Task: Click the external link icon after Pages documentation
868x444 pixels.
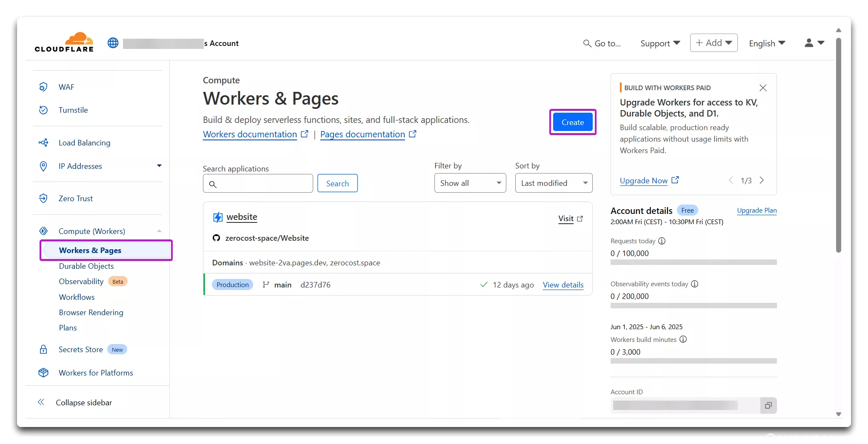Action: (x=412, y=134)
